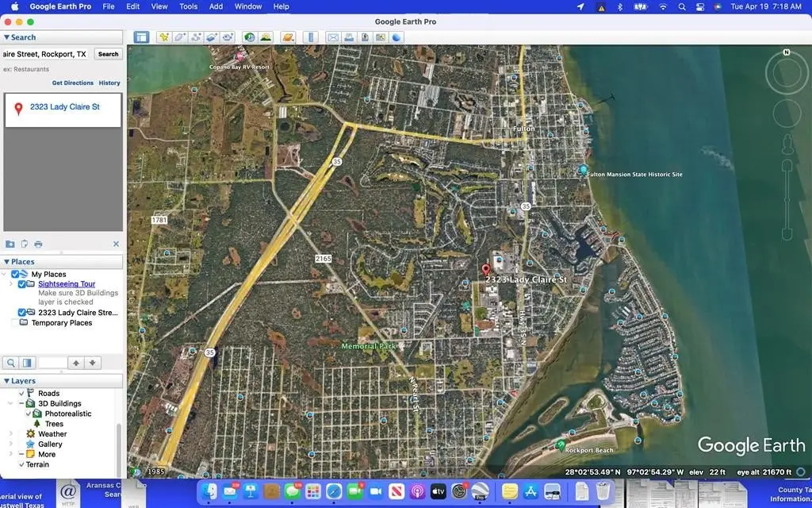Open the planet switcher icon
Image resolution: width=812 pixels, height=508 pixels.
click(x=288, y=37)
